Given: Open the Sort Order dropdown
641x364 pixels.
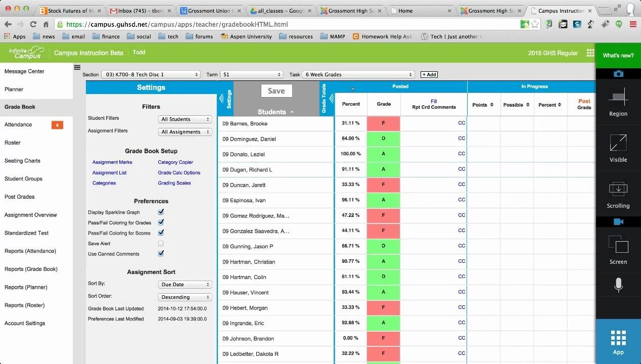Looking at the screenshot, I should click(x=185, y=297).
